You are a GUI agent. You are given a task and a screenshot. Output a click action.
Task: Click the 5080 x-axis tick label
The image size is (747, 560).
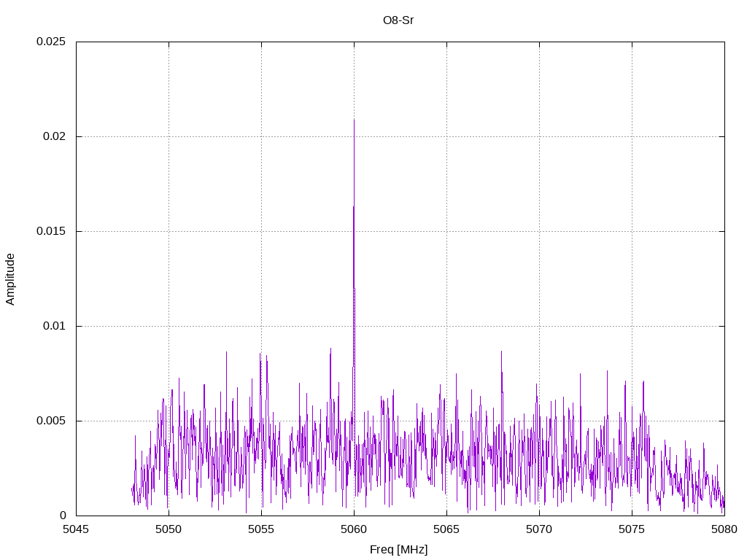[724, 529]
